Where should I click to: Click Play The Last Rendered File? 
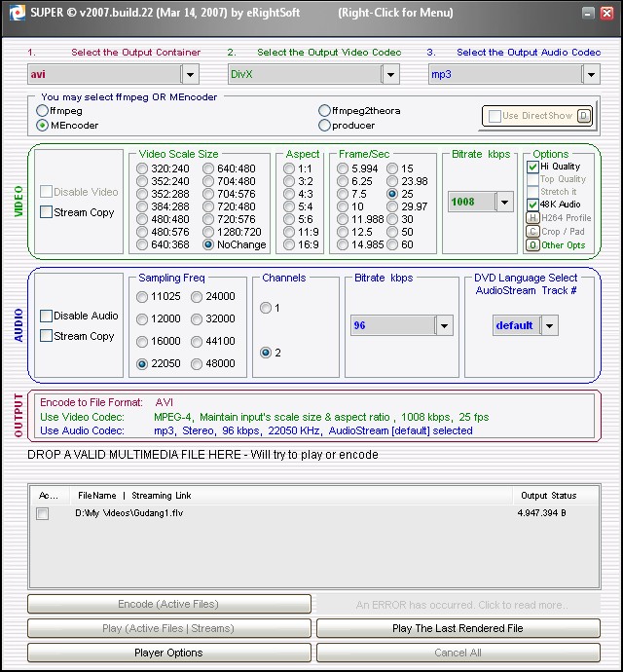[458, 628]
